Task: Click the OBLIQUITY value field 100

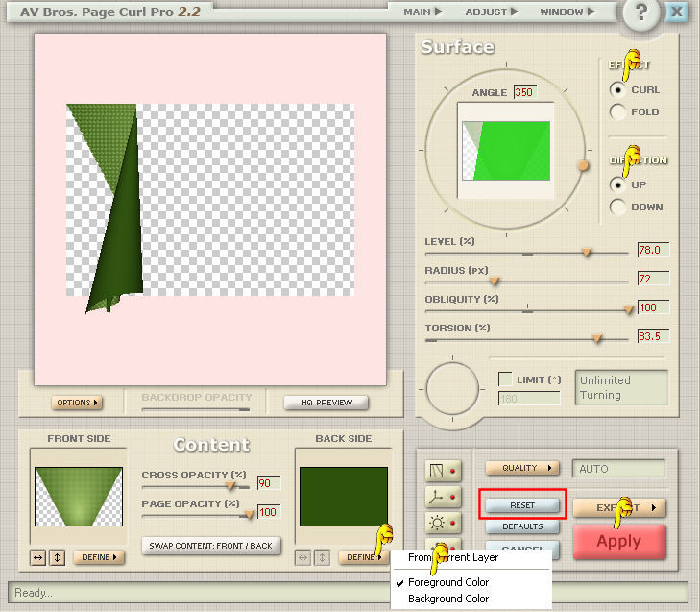Action: pyautogui.click(x=653, y=307)
